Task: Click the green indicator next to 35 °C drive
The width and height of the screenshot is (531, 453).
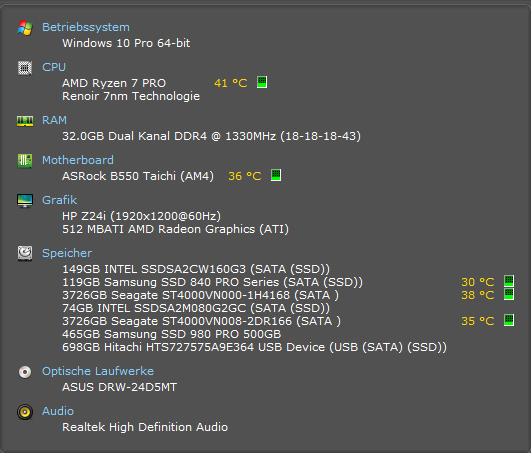Action: tap(509, 320)
